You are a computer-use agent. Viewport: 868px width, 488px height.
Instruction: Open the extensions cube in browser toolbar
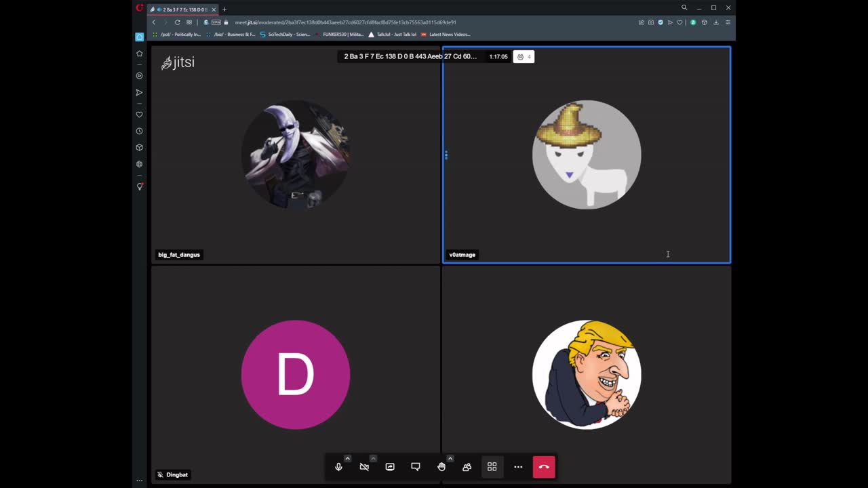(x=704, y=22)
